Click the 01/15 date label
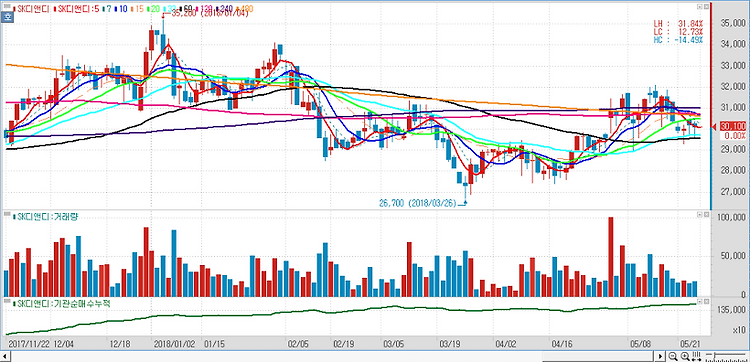Viewport: 750px width, 362px height. point(214,344)
